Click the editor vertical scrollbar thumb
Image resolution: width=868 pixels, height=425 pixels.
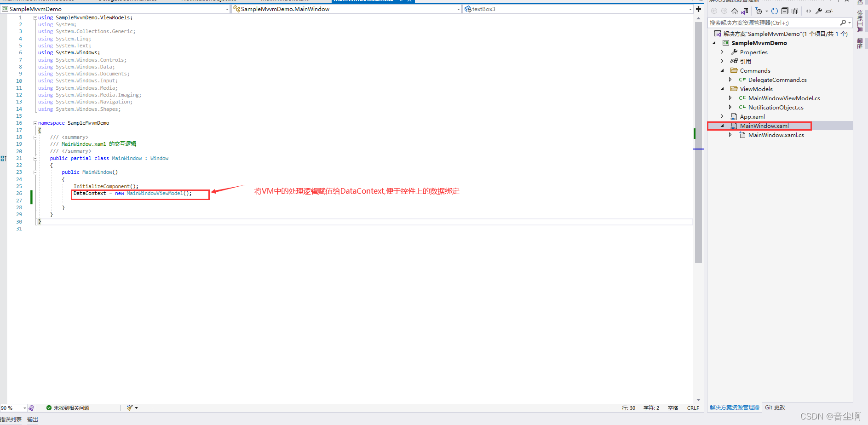[x=698, y=143]
